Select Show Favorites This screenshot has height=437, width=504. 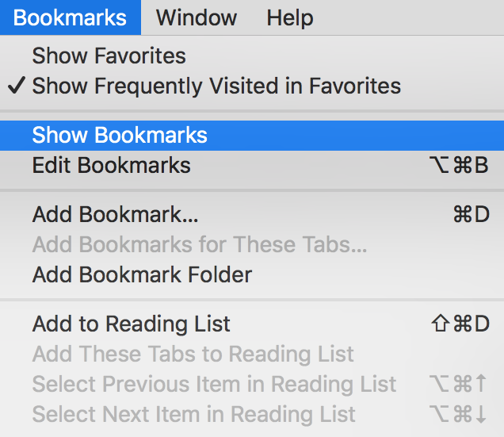pos(109,56)
